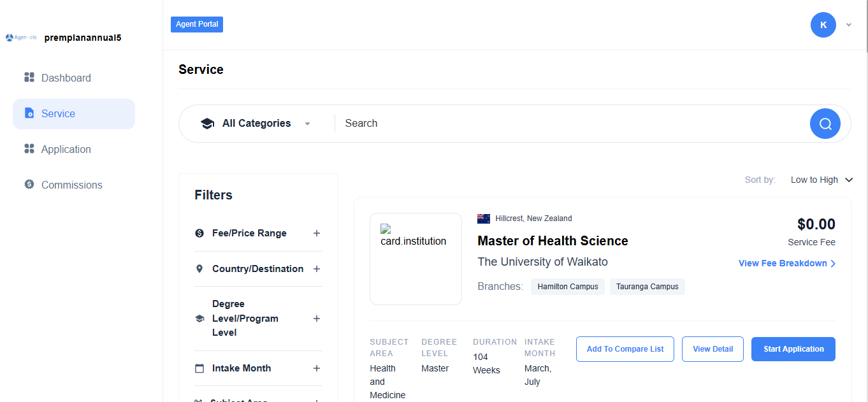This screenshot has height=402, width=868.
Task: Click the graduation cap categories icon
Action: [x=207, y=124]
